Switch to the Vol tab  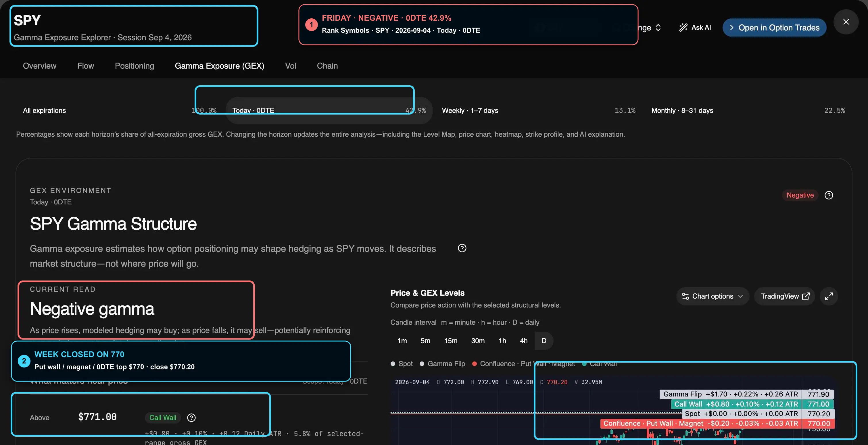pyautogui.click(x=291, y=66)
